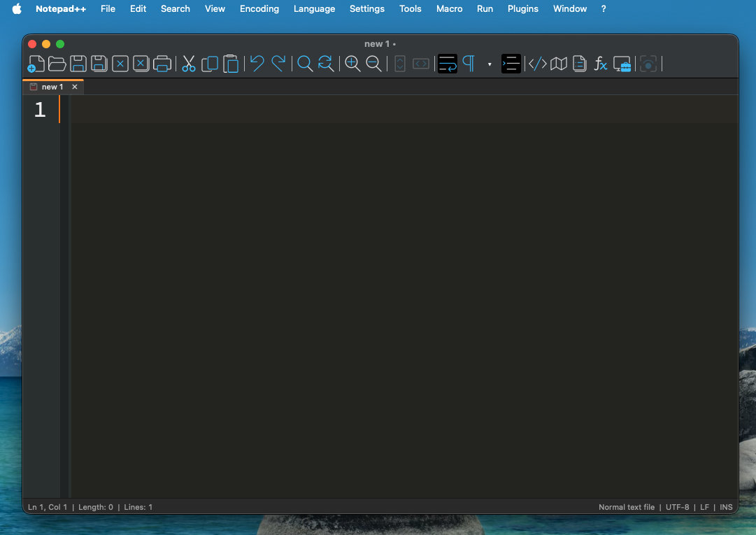This screenshot has height=535, width=756.
Task: Click the record macro toolbar icon
Action: (x=648, y=64)
